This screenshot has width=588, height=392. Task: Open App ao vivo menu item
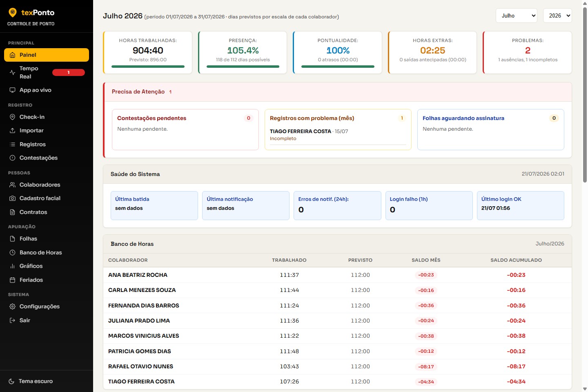click(47, 90)
